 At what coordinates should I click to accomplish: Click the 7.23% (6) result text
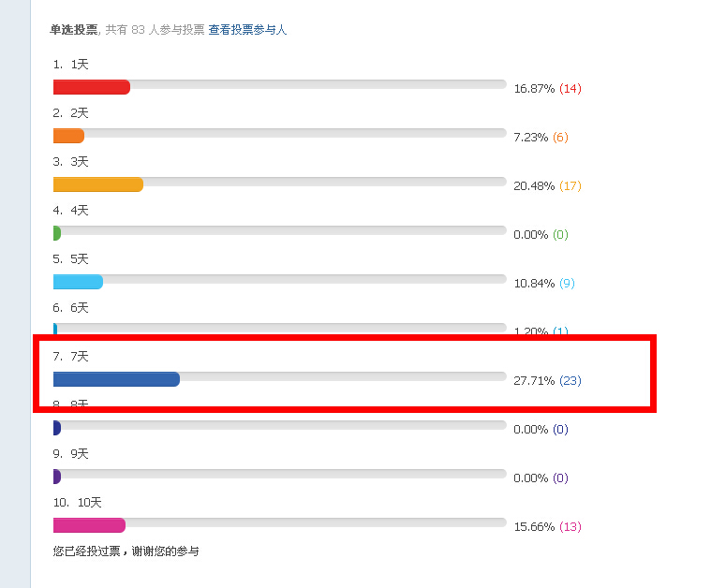(541, 138)
